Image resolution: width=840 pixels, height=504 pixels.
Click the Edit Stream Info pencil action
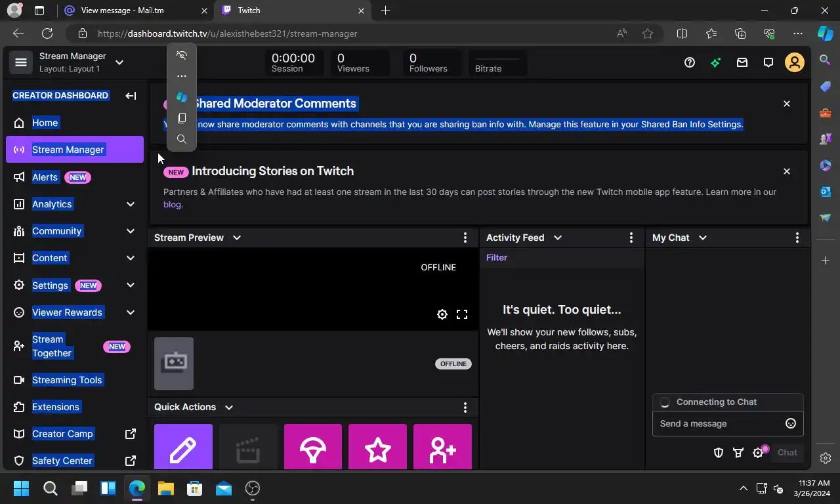[x=183, y=447]
